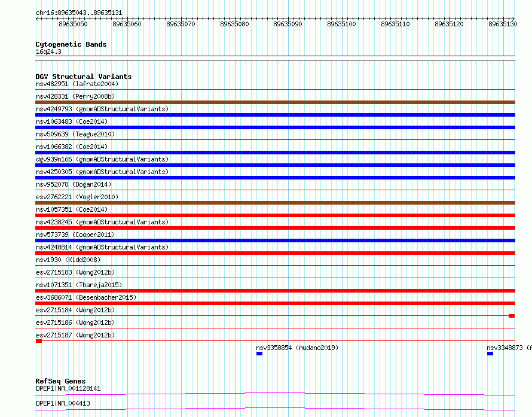Viewport: 532px width, 417px height.
Task: Click the nsv1930 (Kidd2008) label
Action: pyautogui.click(x=68, y=260)
